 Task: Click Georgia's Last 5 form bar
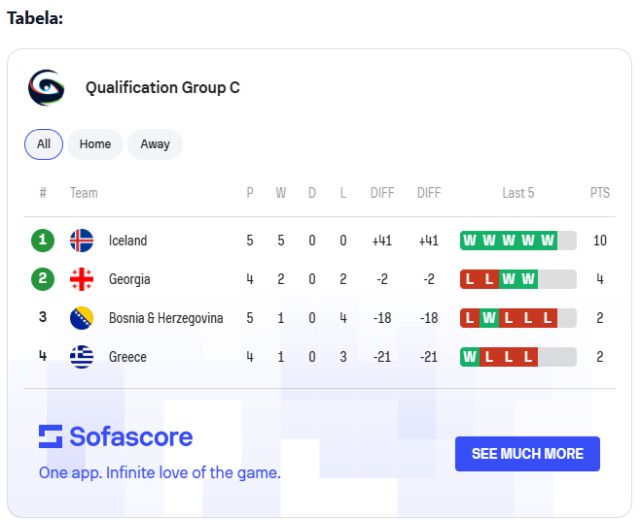[518, 279]
